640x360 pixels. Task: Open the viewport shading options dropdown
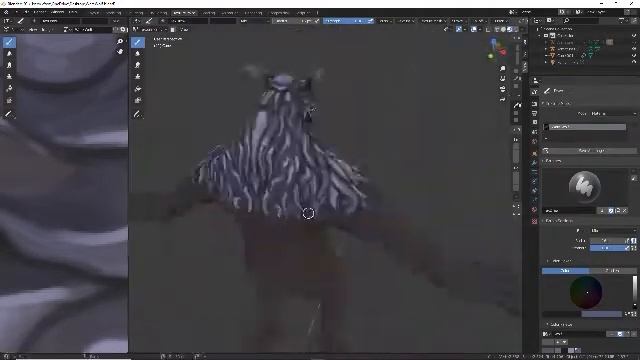tap(522, 29)
